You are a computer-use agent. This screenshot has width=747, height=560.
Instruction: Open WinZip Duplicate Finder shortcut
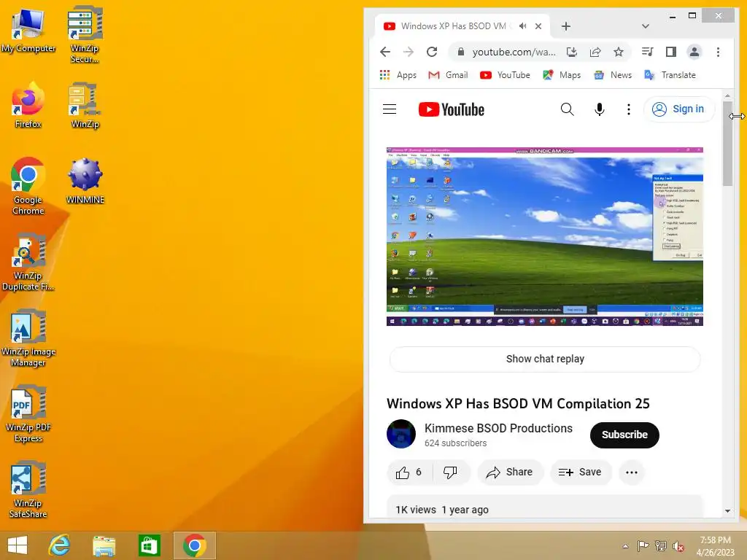(28, 262)
